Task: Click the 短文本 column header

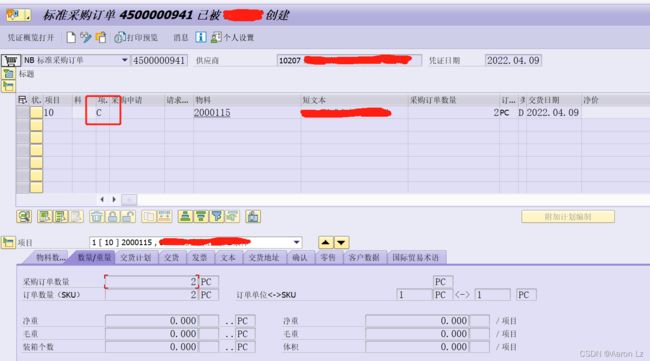Action: pyautogui.click(x=354, y=100)
